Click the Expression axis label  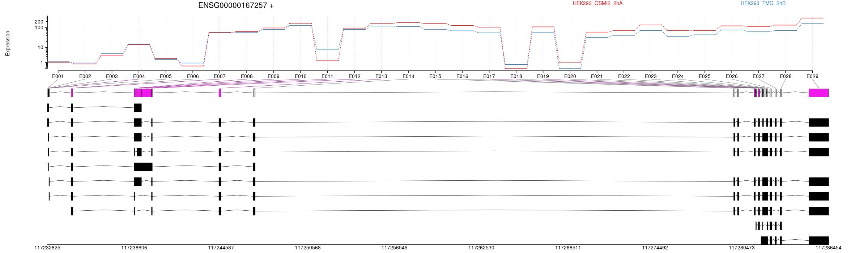click(x=8, y=43)
